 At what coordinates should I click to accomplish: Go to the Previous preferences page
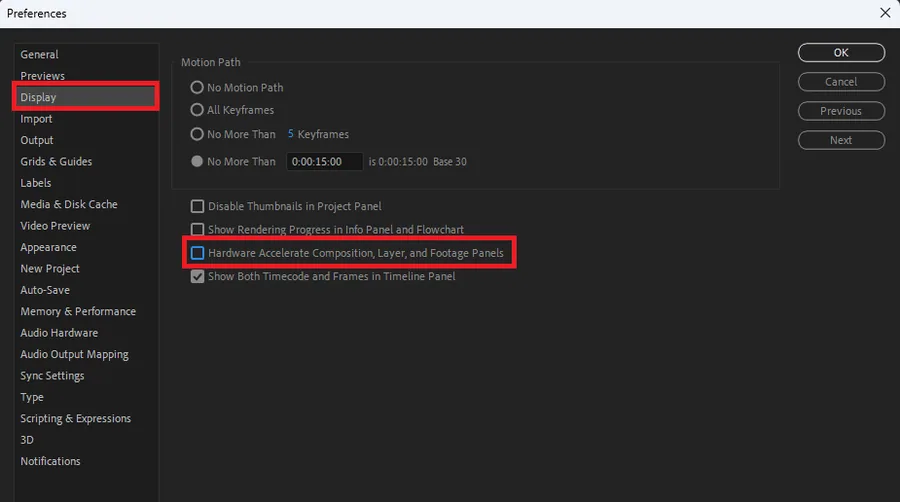point(841,111)
